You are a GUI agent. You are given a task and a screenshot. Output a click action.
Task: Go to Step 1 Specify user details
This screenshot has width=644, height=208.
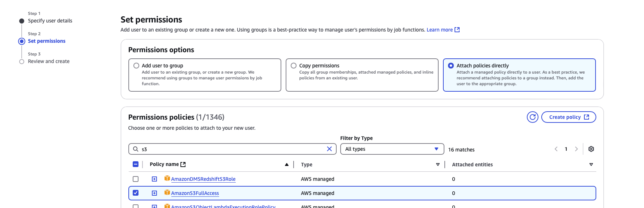click(x=50, y=21)
